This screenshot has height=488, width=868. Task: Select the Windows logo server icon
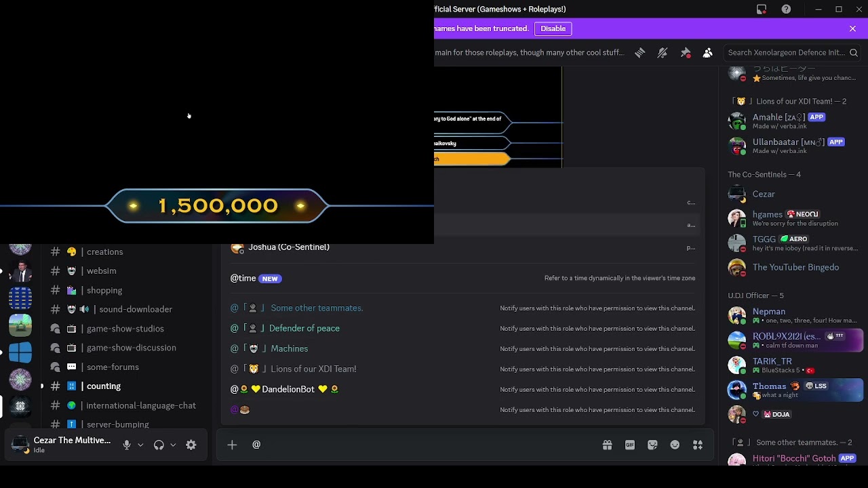click(x=20, y=352)
